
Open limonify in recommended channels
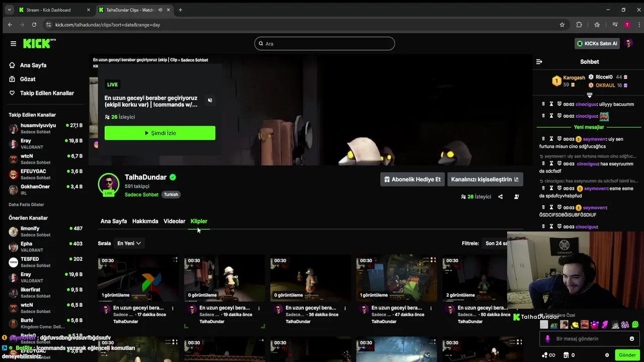pos(45,231)
